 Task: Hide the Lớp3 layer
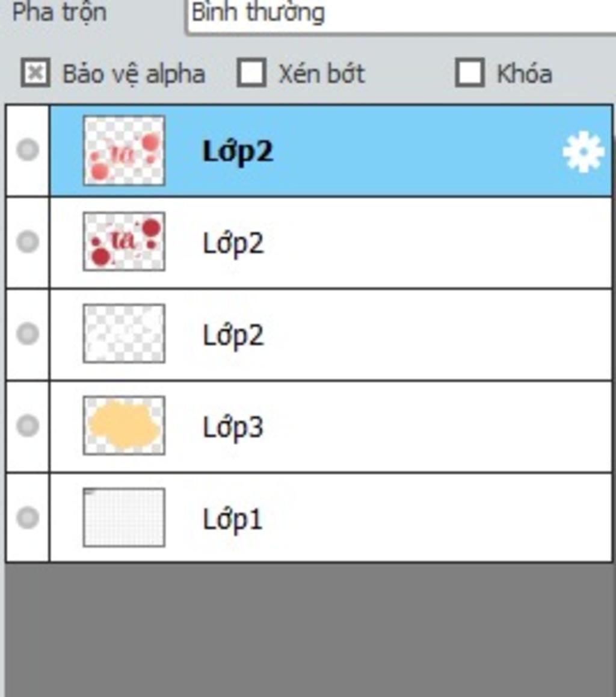(x=28, y=426)
